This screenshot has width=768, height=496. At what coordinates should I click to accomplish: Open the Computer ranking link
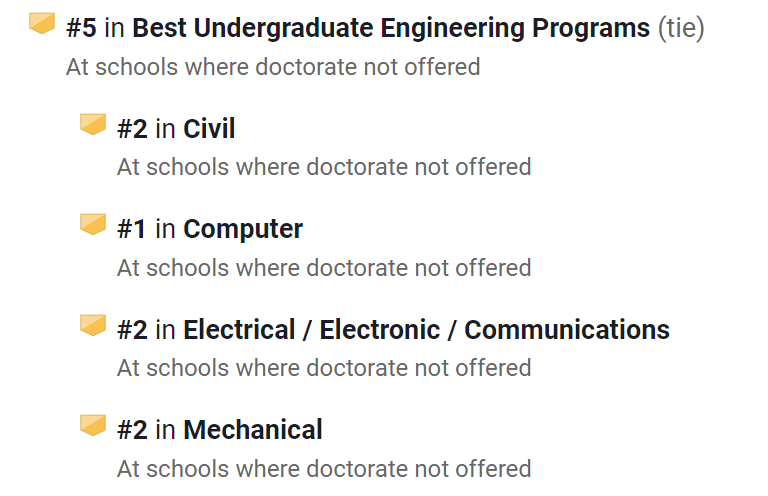point(243,229)
